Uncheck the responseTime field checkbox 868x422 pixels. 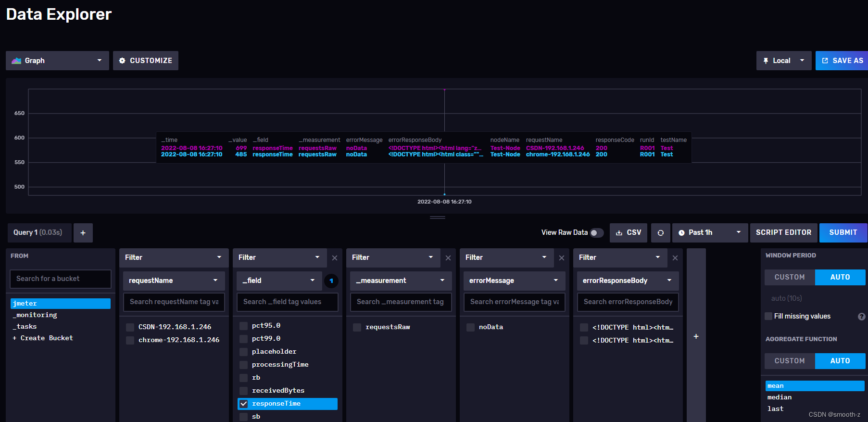tap(243, 404)
